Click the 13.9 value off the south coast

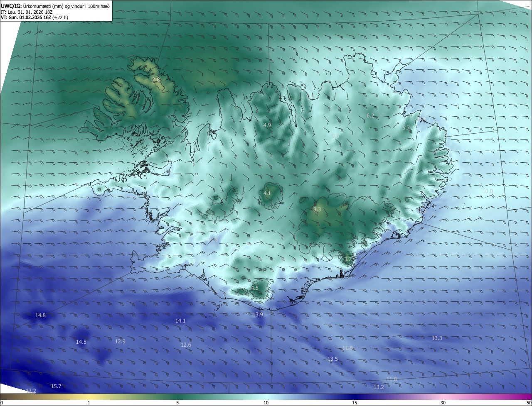click(x=258, y=315)
